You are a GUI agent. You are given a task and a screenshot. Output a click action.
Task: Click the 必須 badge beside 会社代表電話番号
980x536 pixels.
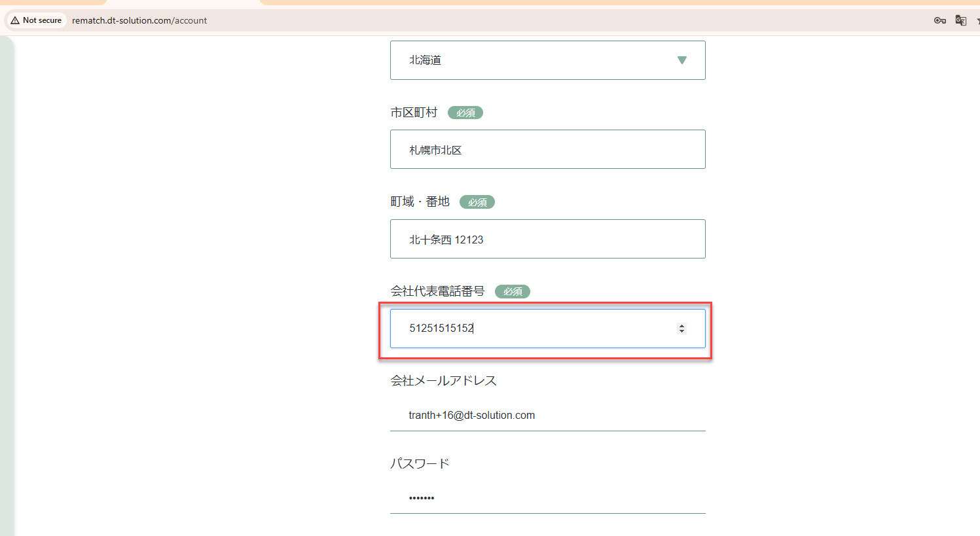click(513, 291)
